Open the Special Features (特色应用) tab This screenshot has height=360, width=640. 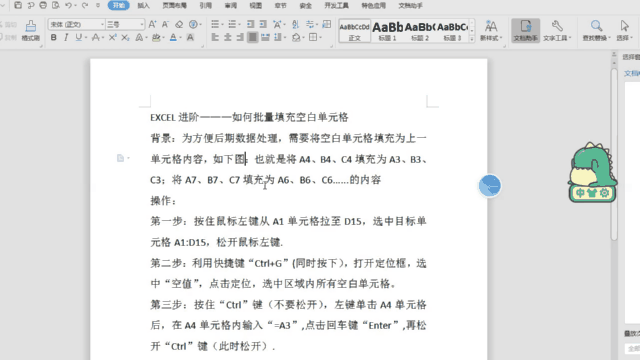point(373,5)
